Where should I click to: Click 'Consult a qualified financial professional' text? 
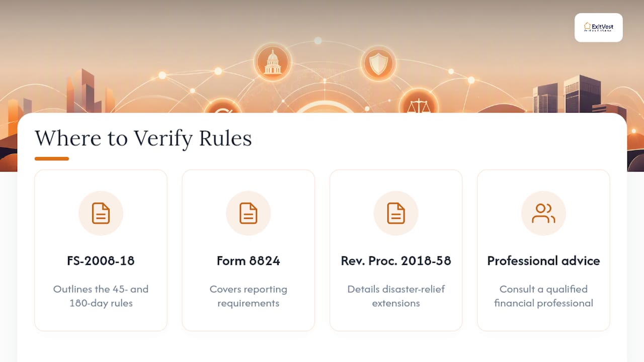[543, 296]
